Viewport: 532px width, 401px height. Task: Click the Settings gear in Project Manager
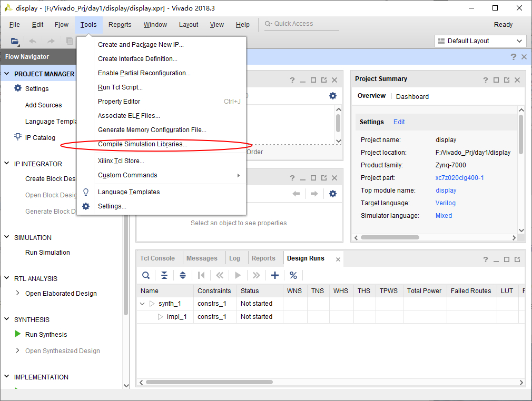coord(17,88)
